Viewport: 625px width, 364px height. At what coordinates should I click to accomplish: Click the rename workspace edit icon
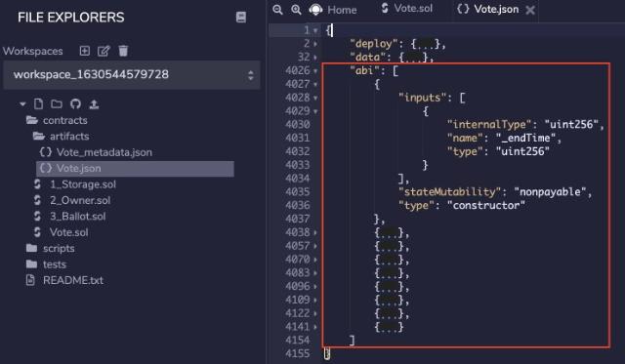pyautogui.click(x=104, y=51)
